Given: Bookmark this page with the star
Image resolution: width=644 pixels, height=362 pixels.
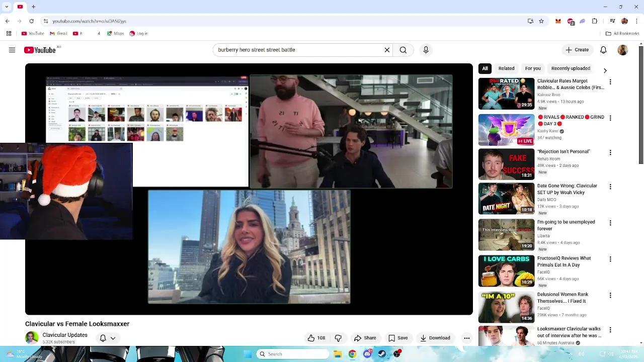Looking at the screenshot, I should [x=541, y=21].
